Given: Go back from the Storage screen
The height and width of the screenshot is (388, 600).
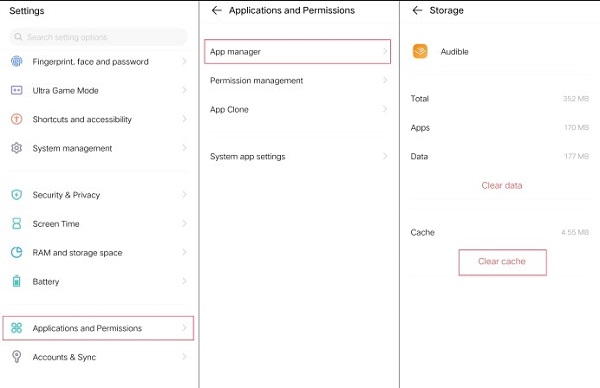Looking at the screenshot, I should click(x=417, y=10).
